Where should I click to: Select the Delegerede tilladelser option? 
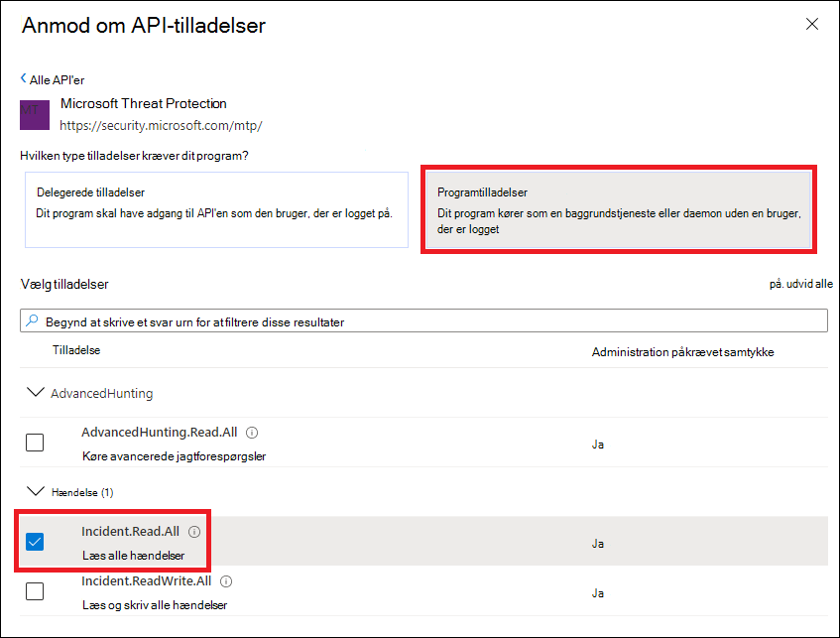coord(215,209)
